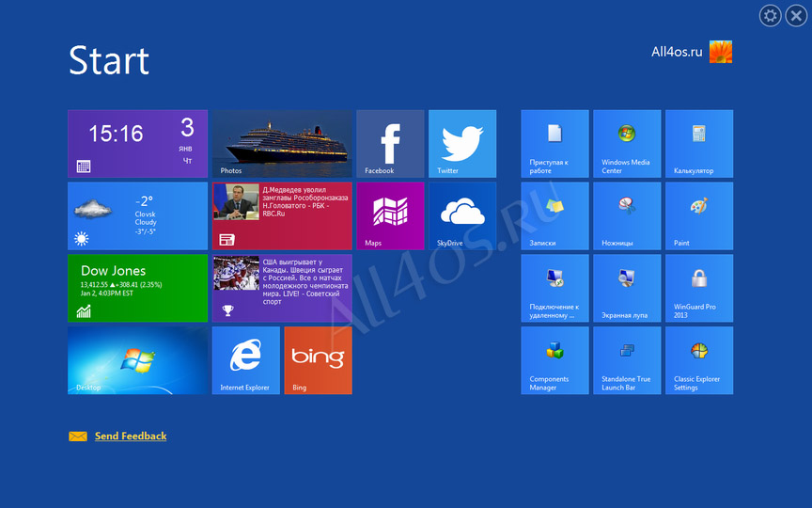
Task: Launch the Maps tile
Action: pyautogui.click(x=390, y=215)
